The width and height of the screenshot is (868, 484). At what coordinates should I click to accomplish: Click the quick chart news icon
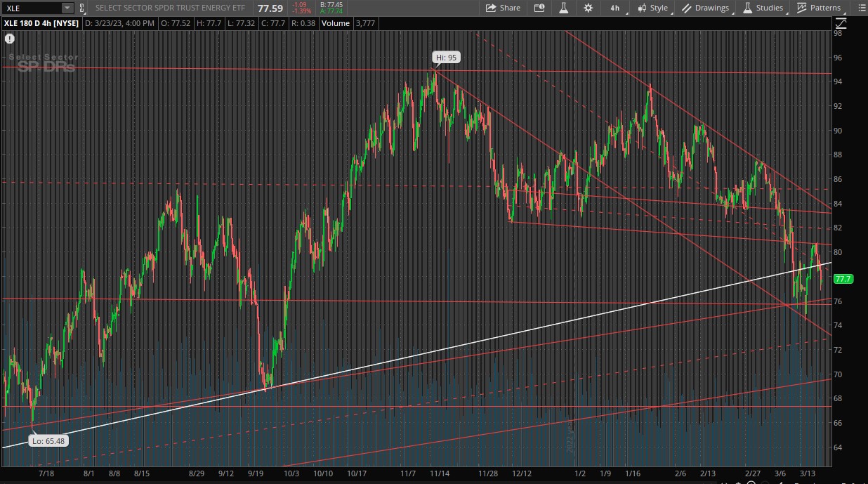(x=539, y=8)
